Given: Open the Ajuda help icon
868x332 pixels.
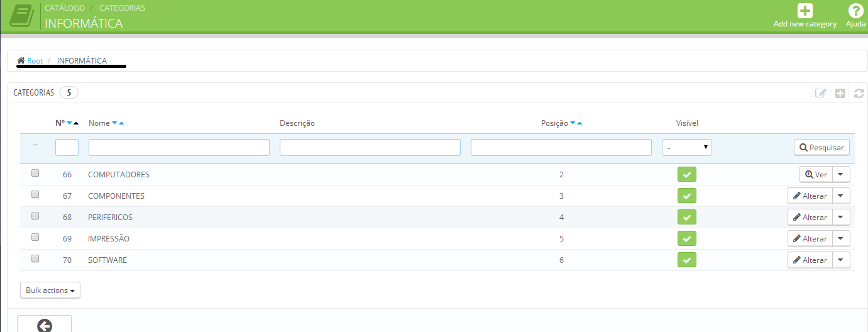Looking at the screenshot, I should click(x=855, y=11).
